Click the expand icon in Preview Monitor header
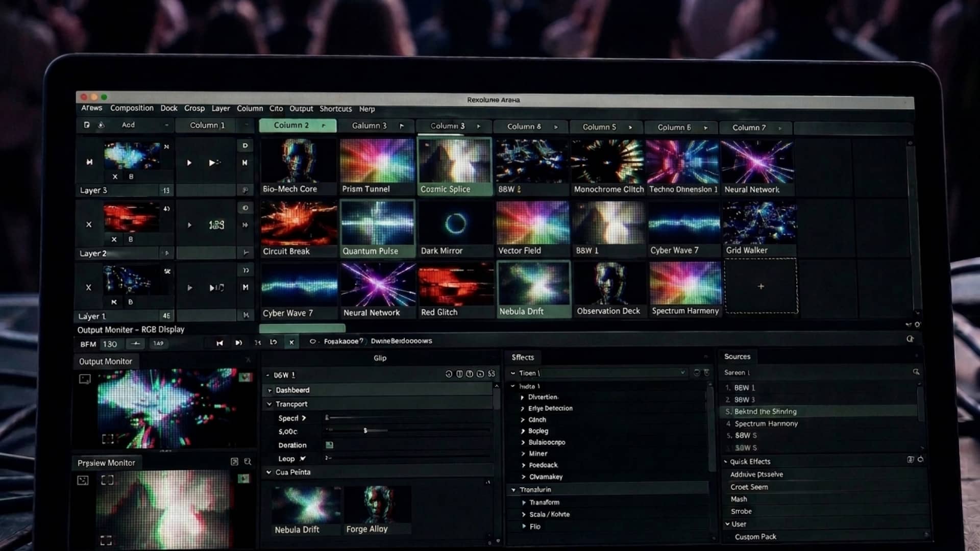This screenshot has height=551, width=980. [x=234, y=462]
